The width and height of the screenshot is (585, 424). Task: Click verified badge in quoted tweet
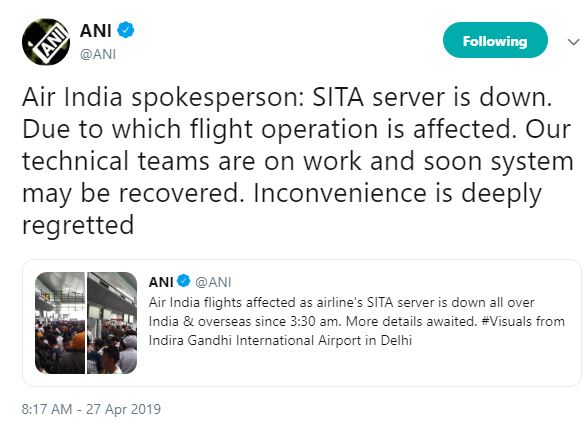[183, 281]
